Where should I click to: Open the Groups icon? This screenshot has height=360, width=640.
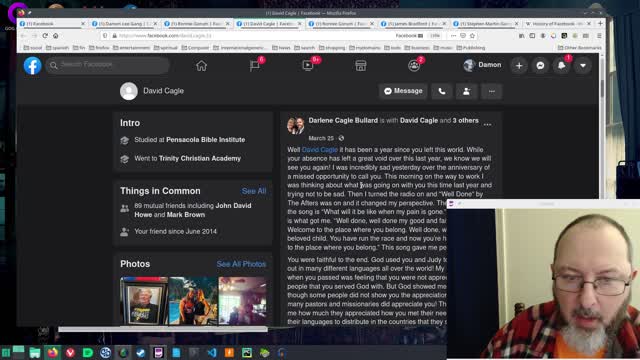click(414, 66)
